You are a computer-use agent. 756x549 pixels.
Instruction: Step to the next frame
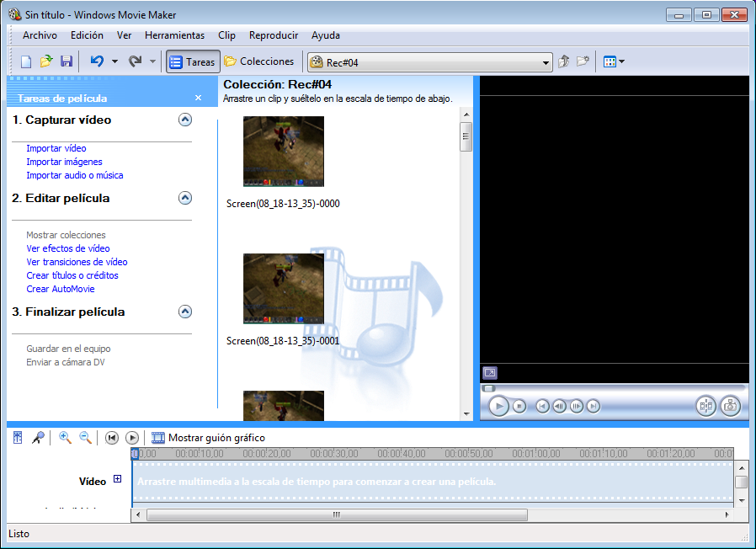pyautogui.click(x=577, y=406)
